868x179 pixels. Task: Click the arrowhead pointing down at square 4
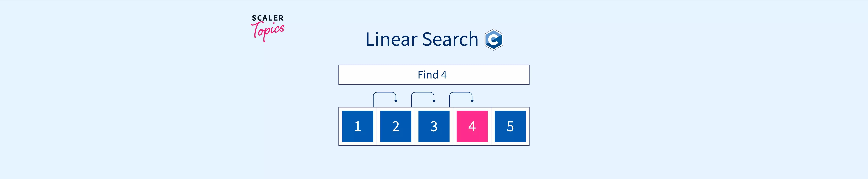[472, 101]
